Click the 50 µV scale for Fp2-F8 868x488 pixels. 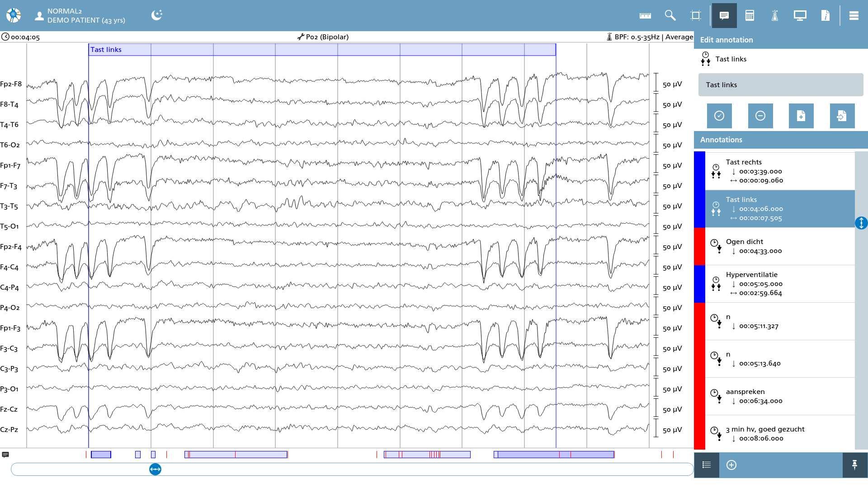coord(672,84)
